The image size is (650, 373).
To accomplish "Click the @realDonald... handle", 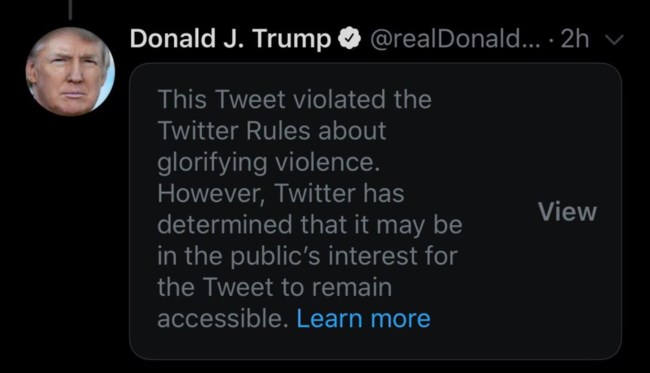I will coord(455,39).
